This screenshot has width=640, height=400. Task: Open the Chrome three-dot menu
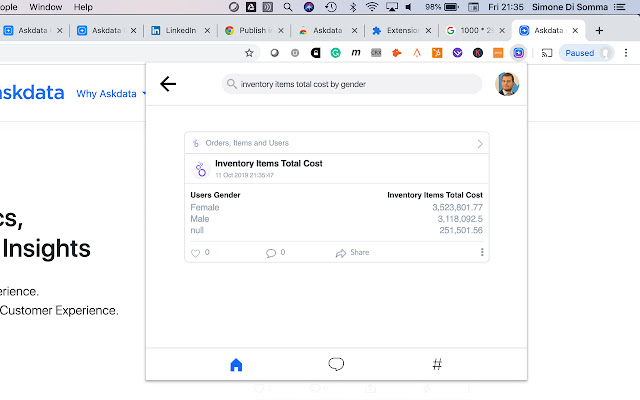626,53
